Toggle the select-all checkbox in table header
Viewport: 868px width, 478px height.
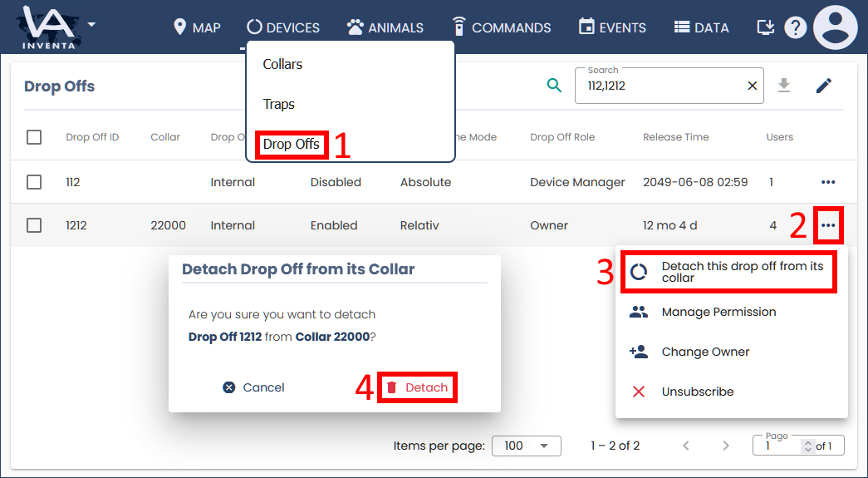click(34, 137)
